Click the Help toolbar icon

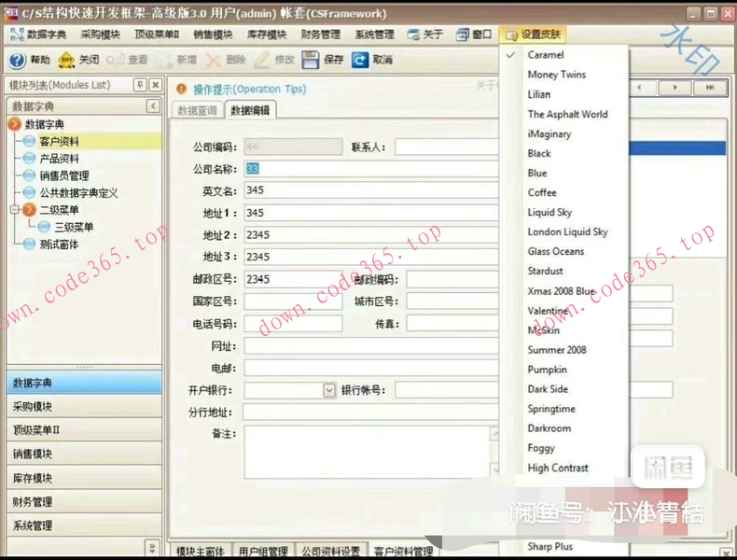point(18,60)
